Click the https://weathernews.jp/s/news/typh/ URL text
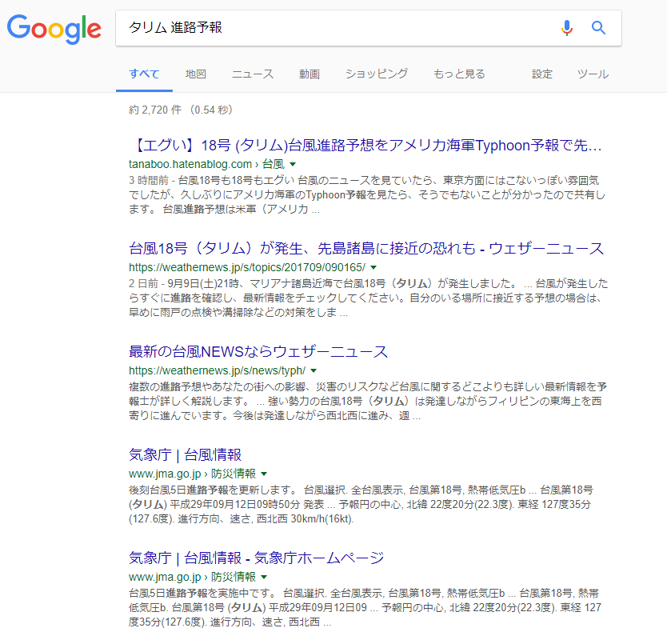 pyautogui.click(x=217, y=370)
